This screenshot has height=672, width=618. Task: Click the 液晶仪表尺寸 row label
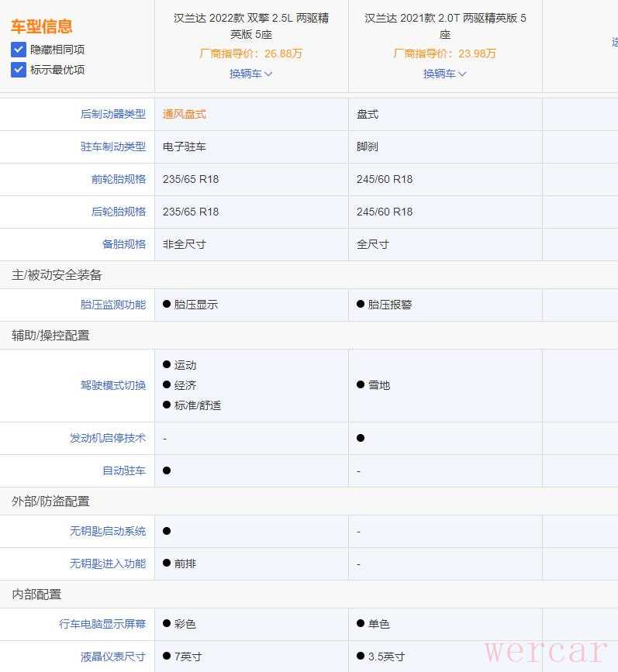coord(113,656)
